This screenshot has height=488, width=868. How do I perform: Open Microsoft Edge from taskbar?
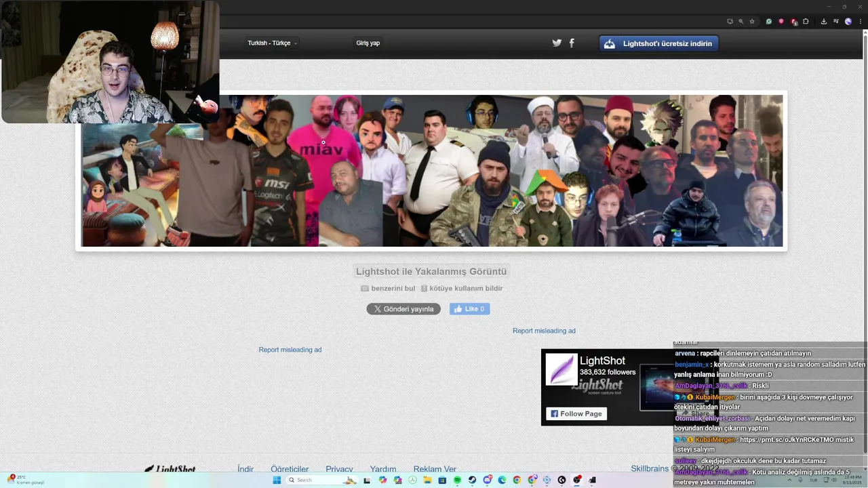pos(502,480)
